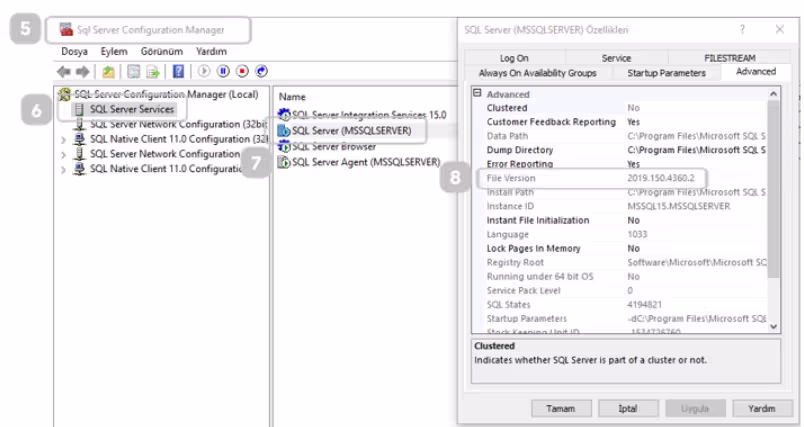Image resolution: width=804 pixels, height=427 pixels.
Task: Click the SQL Server Integration Services icon
Action: (284, 114)
